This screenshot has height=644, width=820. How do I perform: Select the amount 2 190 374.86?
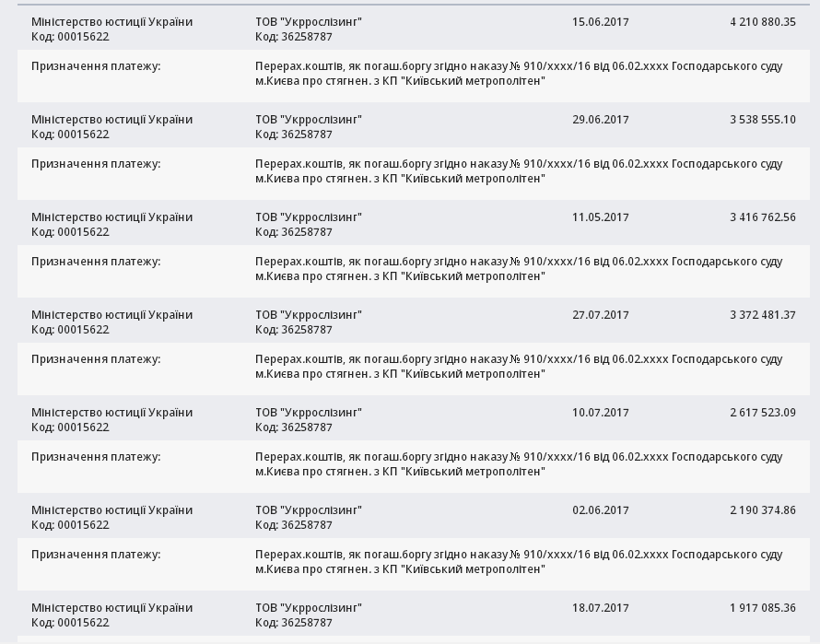(x=762, y=510)
